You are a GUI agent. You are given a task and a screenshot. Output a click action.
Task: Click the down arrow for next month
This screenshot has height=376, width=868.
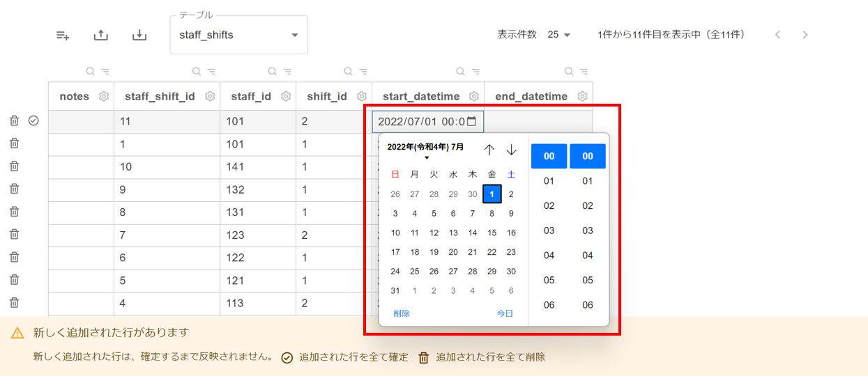coord(511,150)
